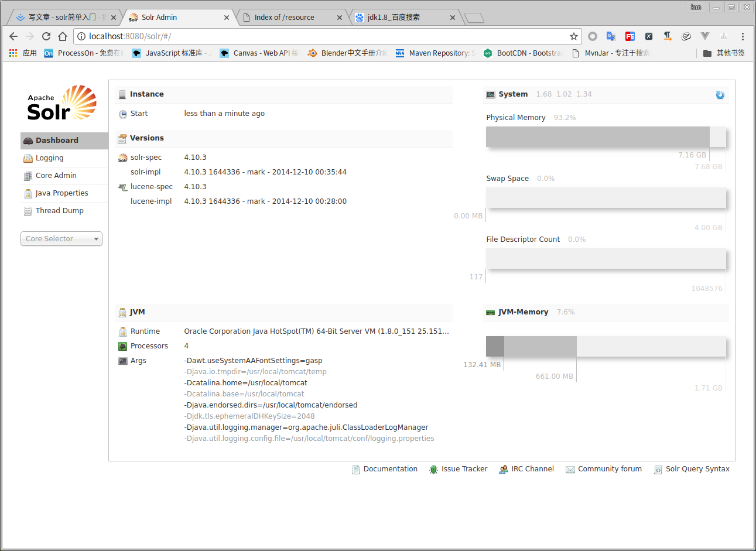Open the 其他书签 bookmarks folder
The width and height of the screenshot is (756, 551).
point(724,53)
